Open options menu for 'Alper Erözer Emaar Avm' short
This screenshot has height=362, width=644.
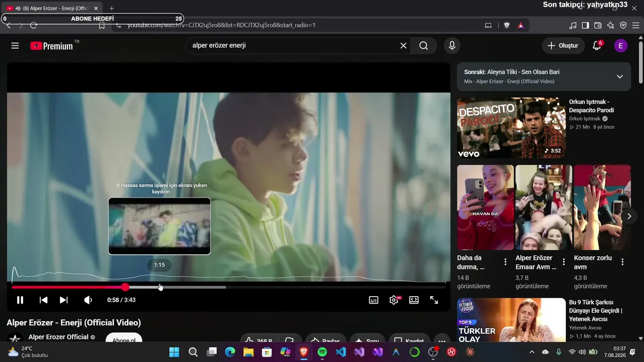(564, 262)
